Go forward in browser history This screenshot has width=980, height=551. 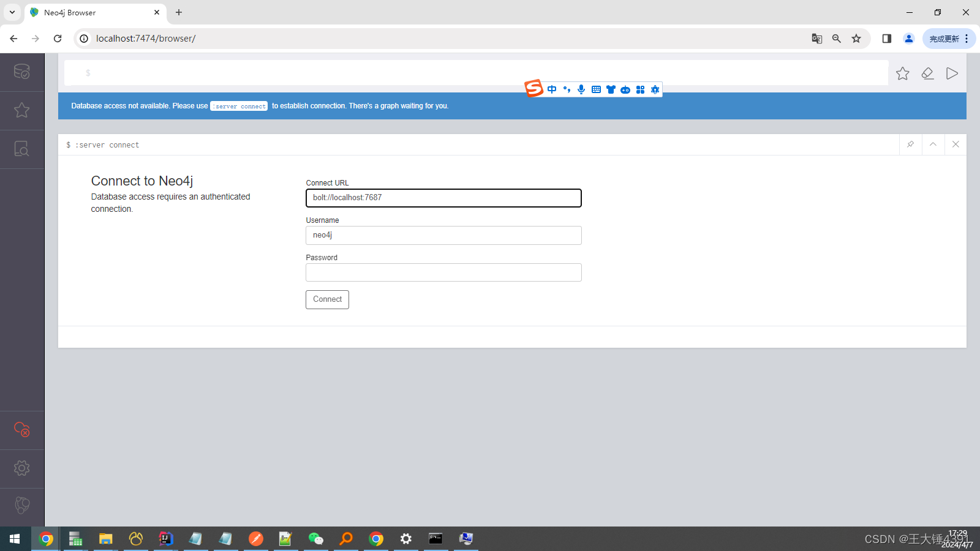point(36,39)
